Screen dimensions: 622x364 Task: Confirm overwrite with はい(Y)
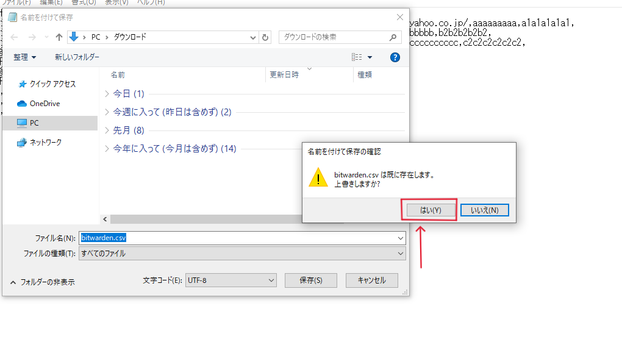tap(431, 210)
